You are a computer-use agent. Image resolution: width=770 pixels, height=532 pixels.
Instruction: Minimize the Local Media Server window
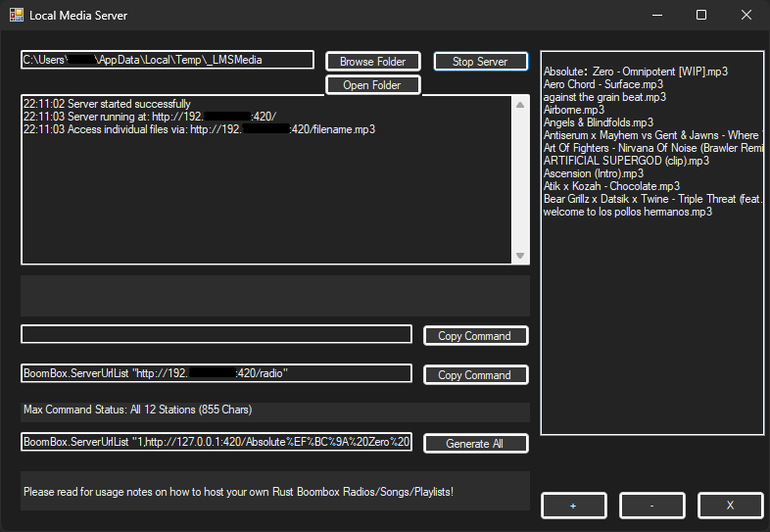point(657,16)
